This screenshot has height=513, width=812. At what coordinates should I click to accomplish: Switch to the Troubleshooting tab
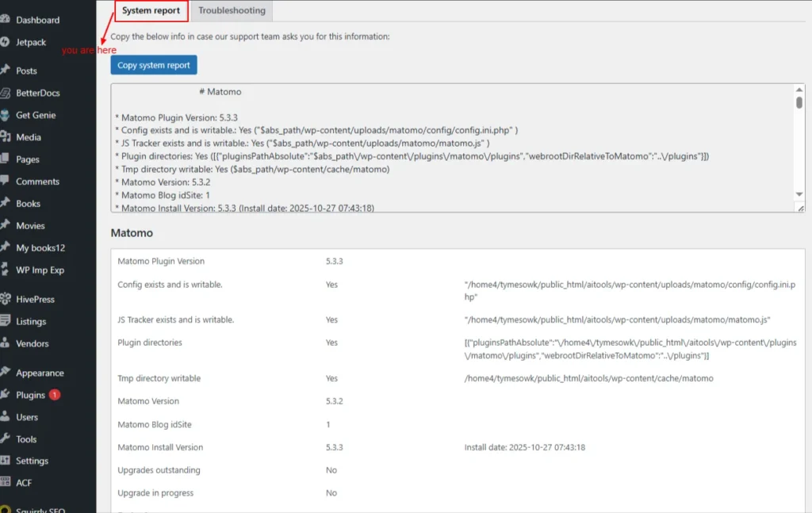pyautogui.click(x=232, y=11)
